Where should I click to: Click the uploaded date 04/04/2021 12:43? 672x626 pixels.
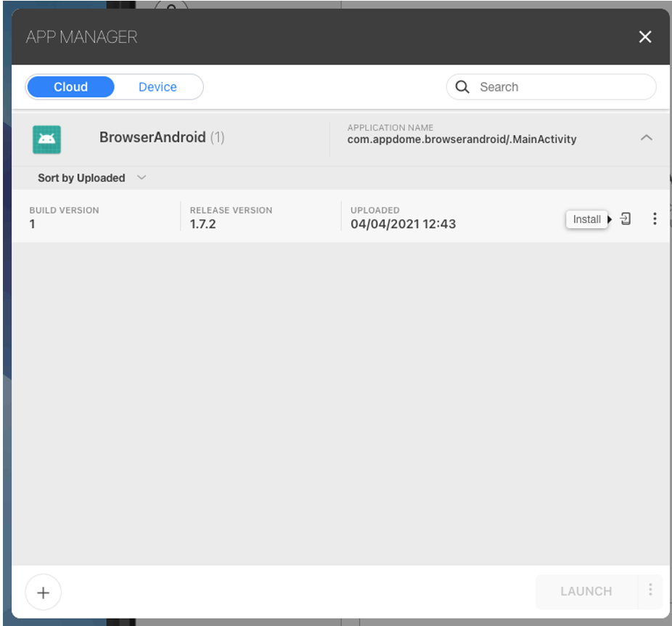coord(403,224)
